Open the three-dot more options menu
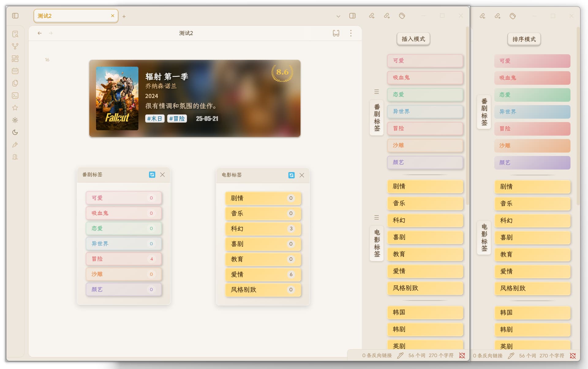588x369 pixels. pos(351,33)
